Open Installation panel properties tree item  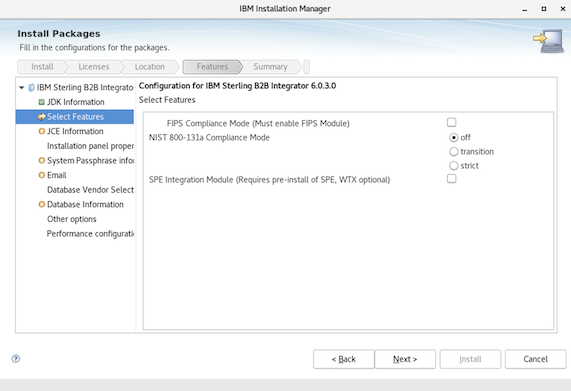(90, 146)
